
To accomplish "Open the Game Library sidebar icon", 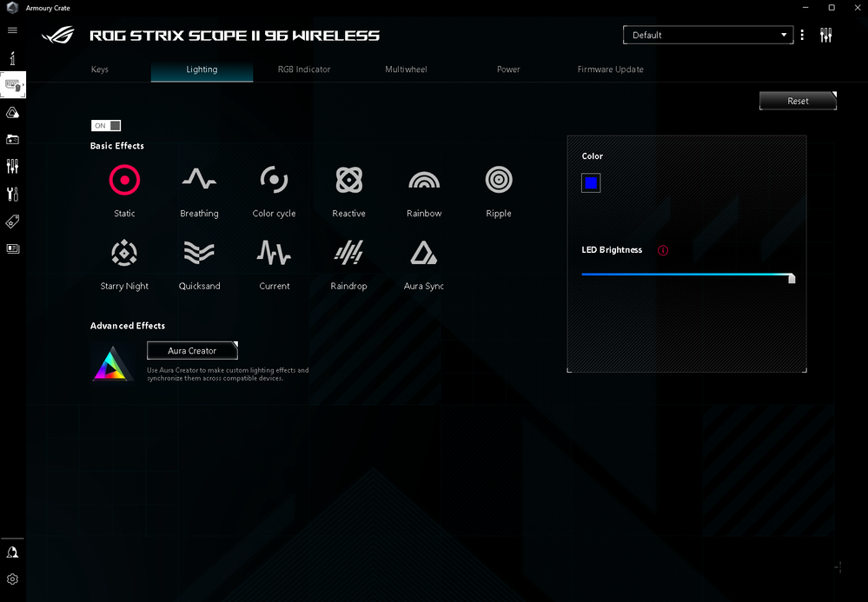I will point(12,140).
